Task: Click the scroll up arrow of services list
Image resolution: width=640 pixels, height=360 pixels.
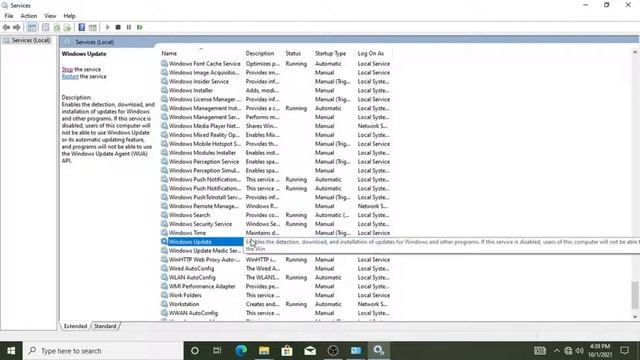Action: point(635,52)
